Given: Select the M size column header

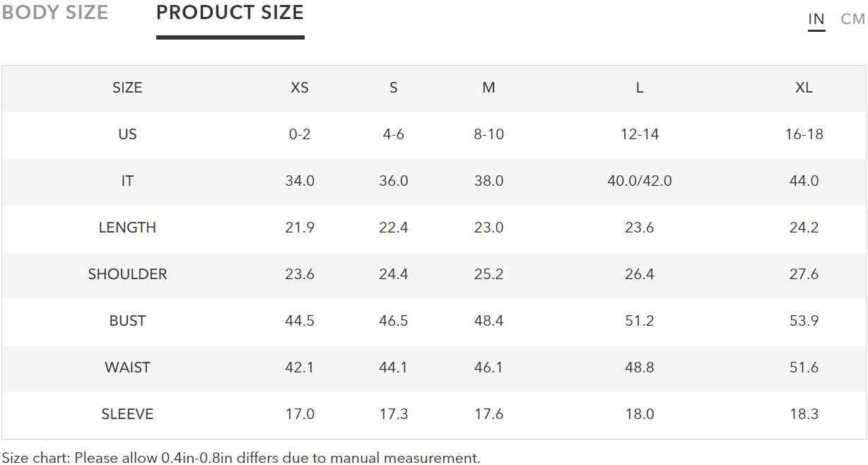Looking at the screenshot, I should tap(488, 88).
